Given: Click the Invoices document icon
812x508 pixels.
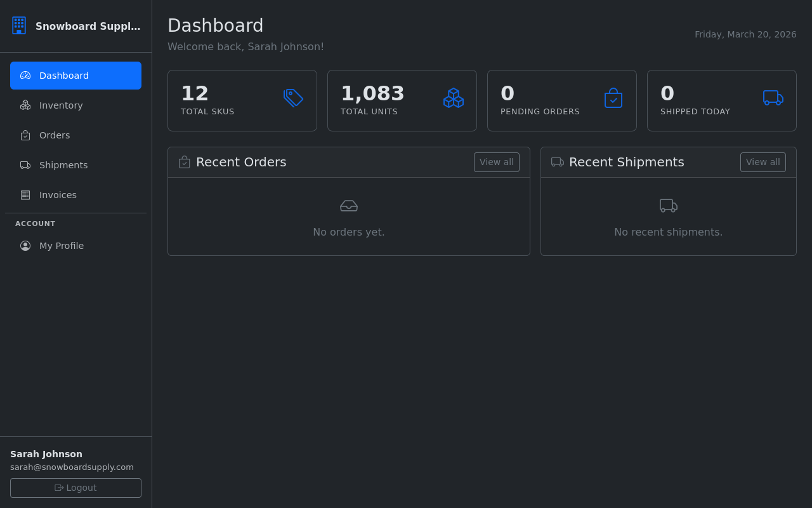Looking at the screenshot, I should (25, 194).
